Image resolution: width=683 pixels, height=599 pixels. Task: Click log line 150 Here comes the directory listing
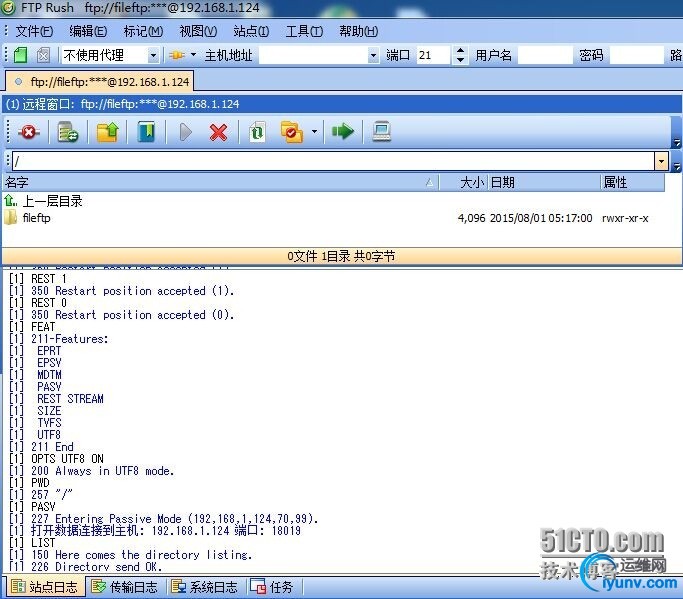click(x=131, y=555)
